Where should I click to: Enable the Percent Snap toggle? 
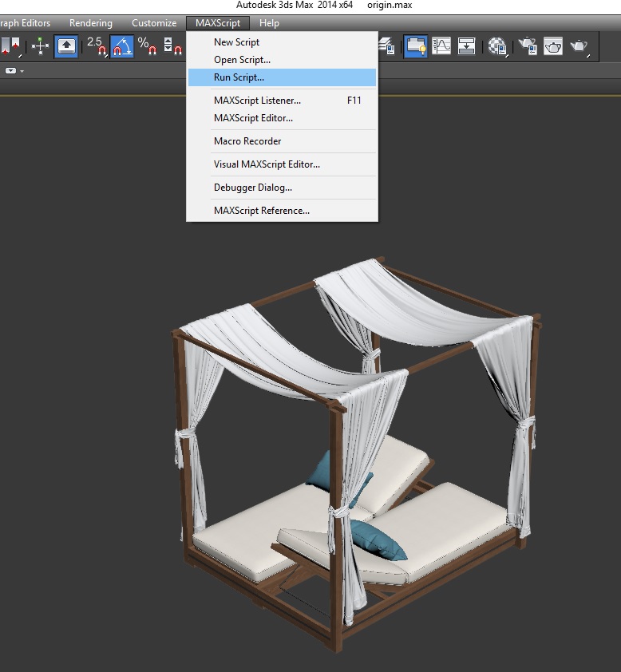(147, 46)
